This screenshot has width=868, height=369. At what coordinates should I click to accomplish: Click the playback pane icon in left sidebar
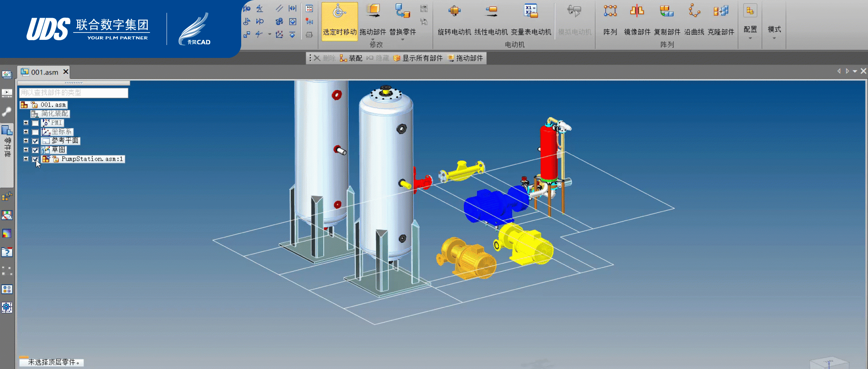pos(7,93)
